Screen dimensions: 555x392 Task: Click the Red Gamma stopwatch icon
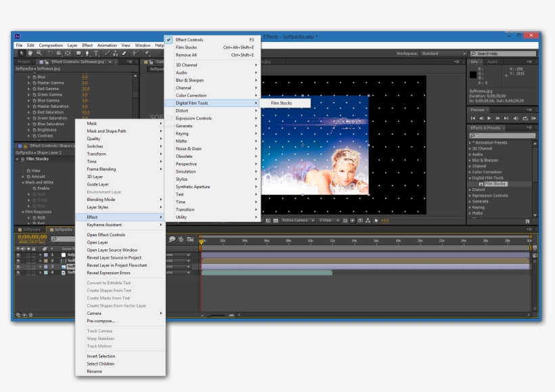tap(35, 89)
